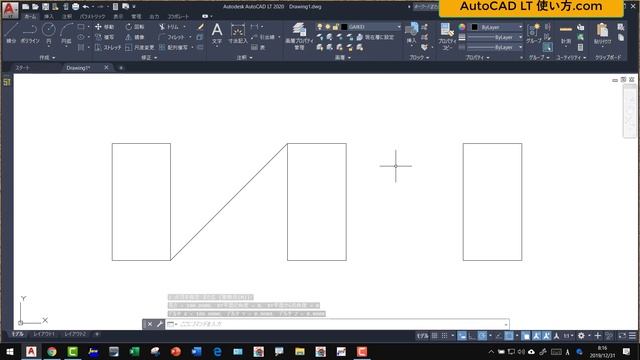640x360 pixels.
Task: Expand the 画層 (Layers) panel
Action: 343,58
